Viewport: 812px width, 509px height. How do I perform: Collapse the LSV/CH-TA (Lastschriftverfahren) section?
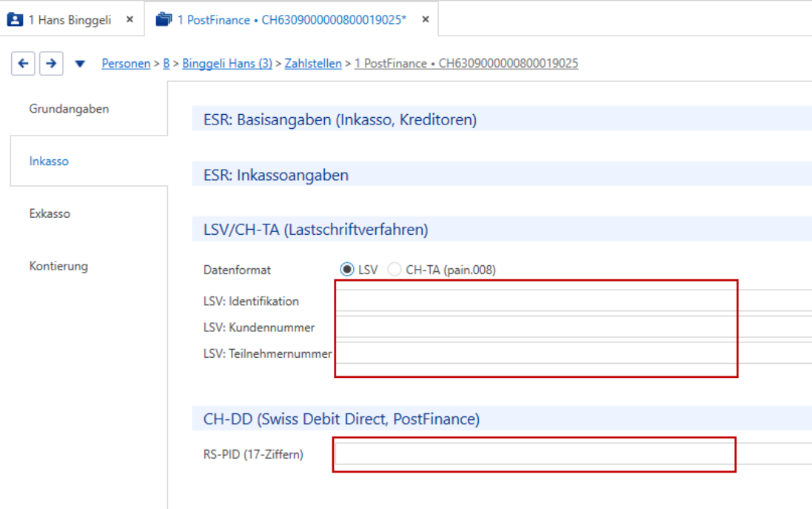[502, 230]
